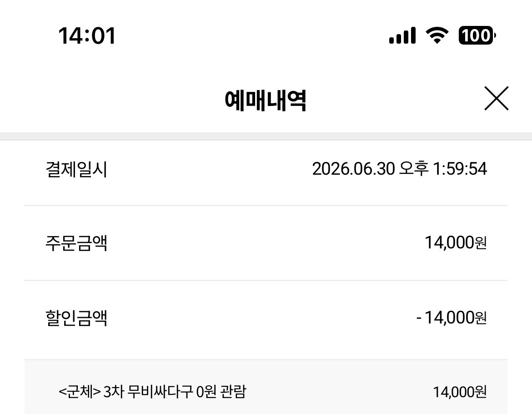Tap the gray divider bar below header

(x=266, y=136)
